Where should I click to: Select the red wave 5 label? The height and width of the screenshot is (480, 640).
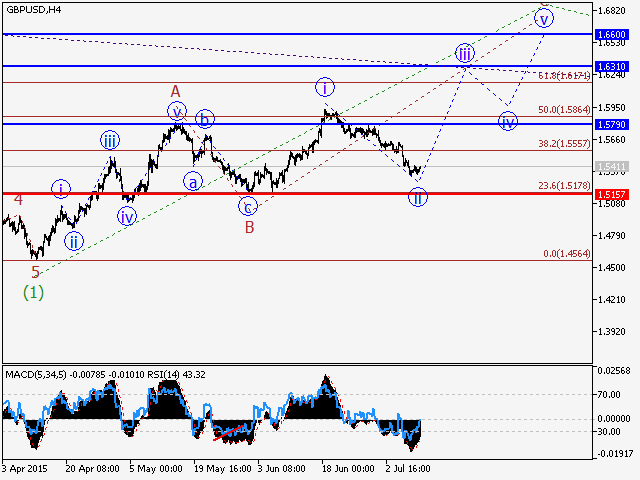[36, 272]
